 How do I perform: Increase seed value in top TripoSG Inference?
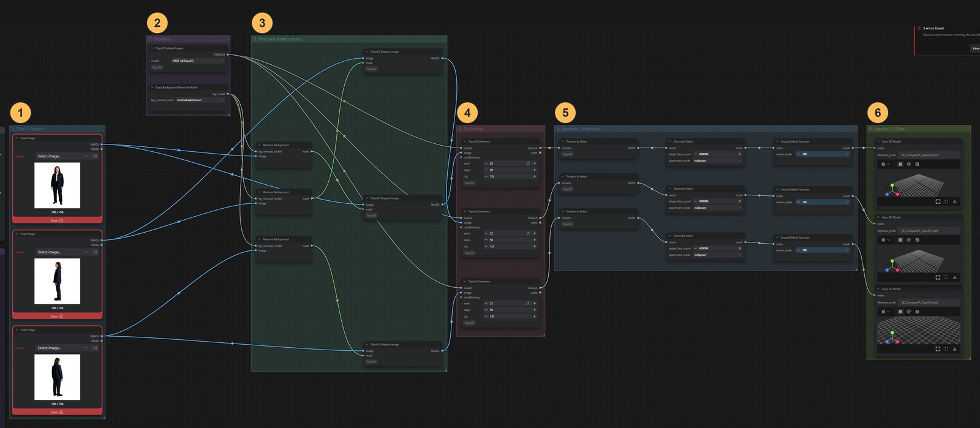click(535, 163)
